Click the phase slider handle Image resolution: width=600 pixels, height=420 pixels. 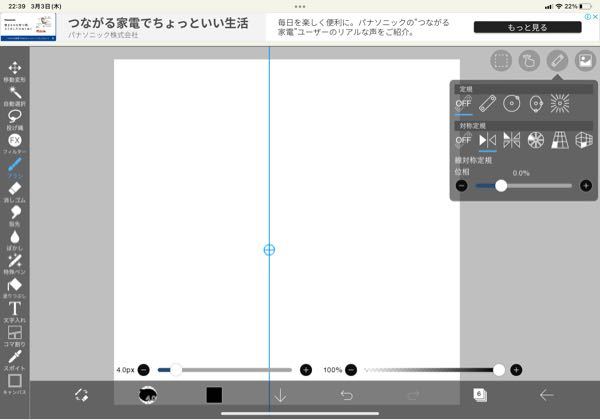[501, 186]
